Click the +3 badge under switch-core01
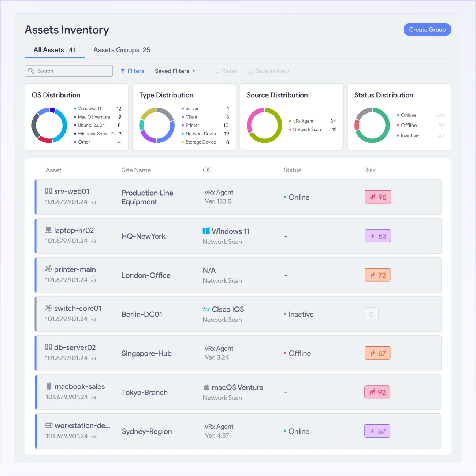476x476 pixels. [93, 319]
